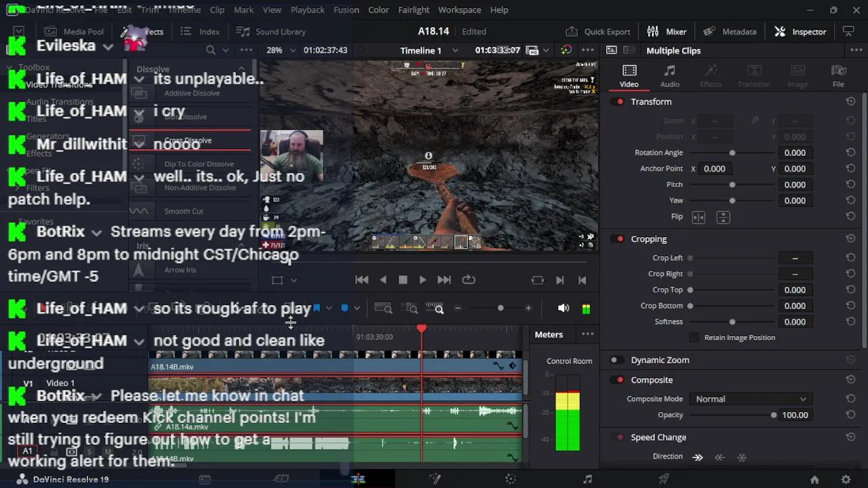The image size is (868, 488).
Task: Click the Audio tab icon in Inspector
Action: [x=669, y=75]
